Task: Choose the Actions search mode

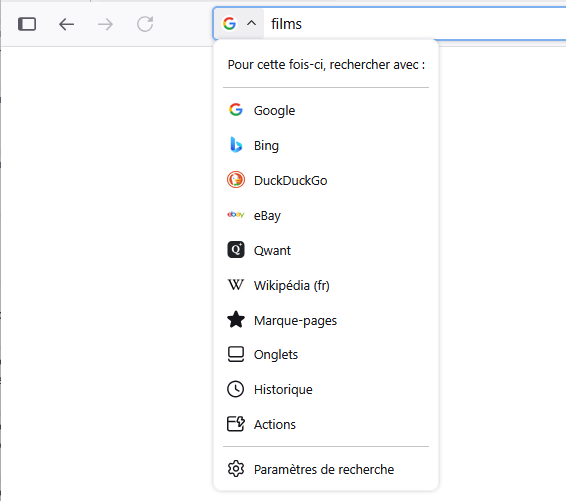Action: click(x=326, y=424)
